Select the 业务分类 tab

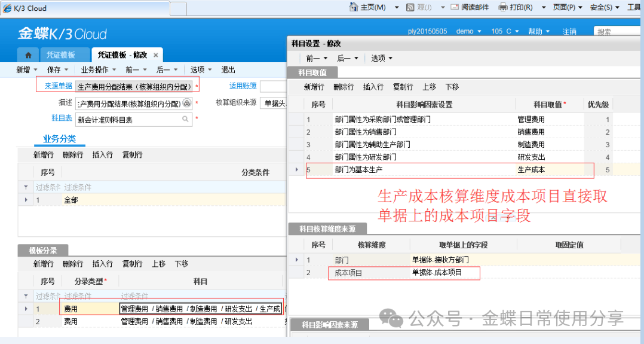click(59, 139)
